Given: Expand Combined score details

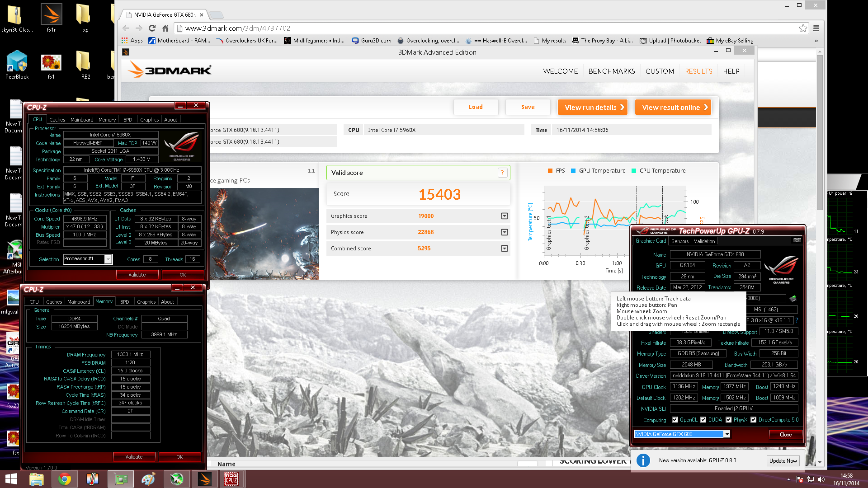Looking at the screenshot, I should [505, 249].
